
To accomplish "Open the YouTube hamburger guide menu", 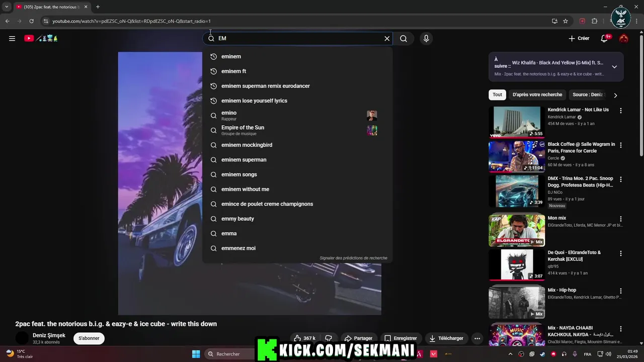I will [x=12, y=38].
